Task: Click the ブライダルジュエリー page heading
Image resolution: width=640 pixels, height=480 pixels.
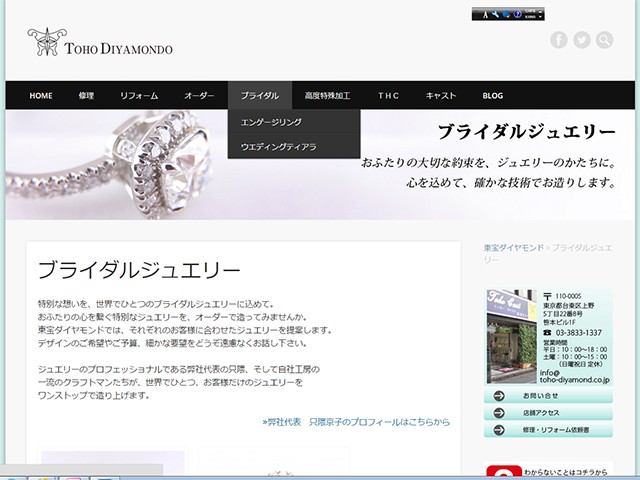Action: [139, 270]
